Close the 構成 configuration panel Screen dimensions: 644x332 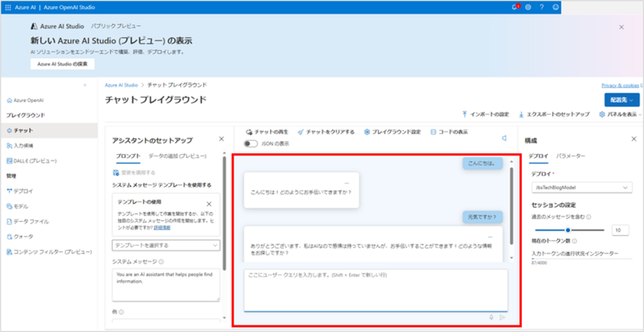coord(633,139)
